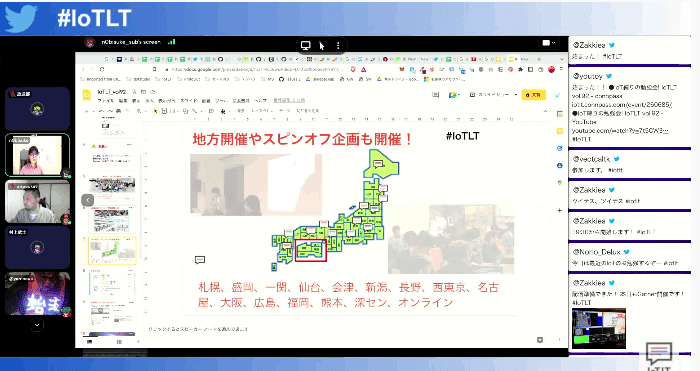Select the pointer cursor icon in call toolbar
This screenshot has height=371, width=700.
coord(322,46)
